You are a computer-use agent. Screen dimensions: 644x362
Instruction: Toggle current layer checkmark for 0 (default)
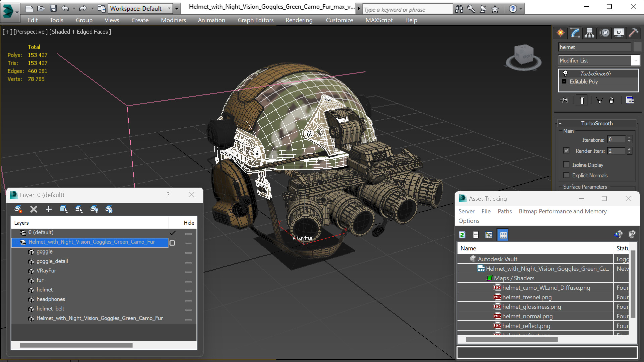(173, 233)
